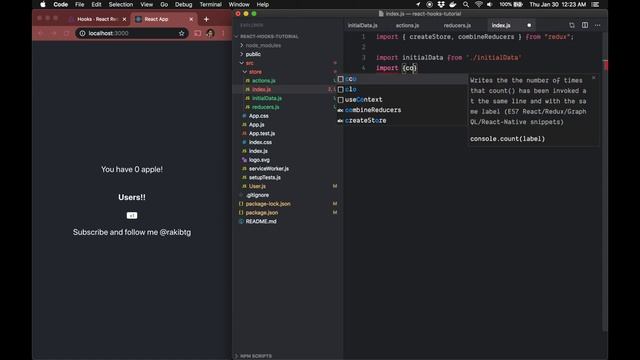This screenshot has height=360, width=640.
Task: Open package-lock.json file
Action: pyautogui.click(x=268, y=204)
